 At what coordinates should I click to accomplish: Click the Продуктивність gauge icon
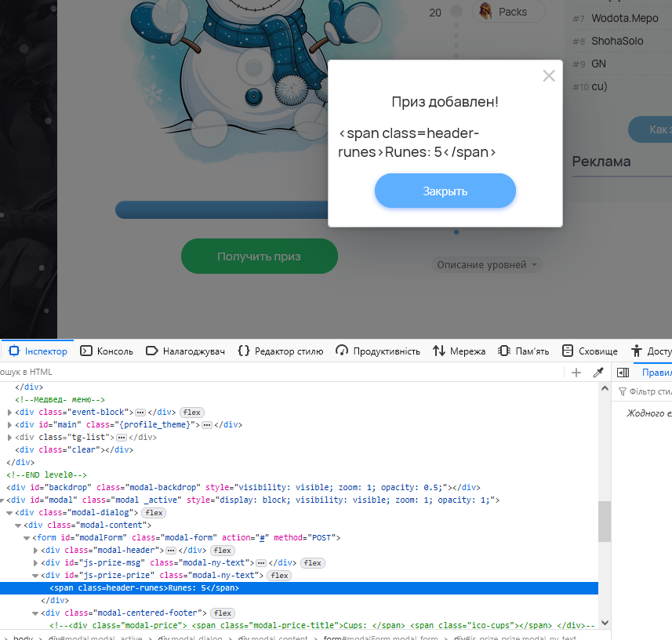pyautogui.click(x=342, y=351)
